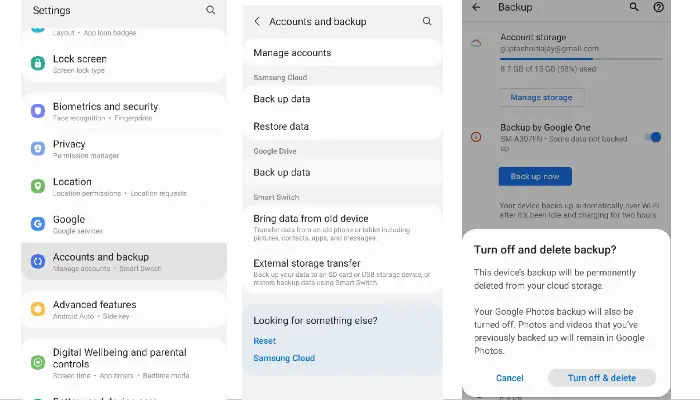Go back from the Backup screen
Screen dimensions: 700x400
(x=476, y=7)
